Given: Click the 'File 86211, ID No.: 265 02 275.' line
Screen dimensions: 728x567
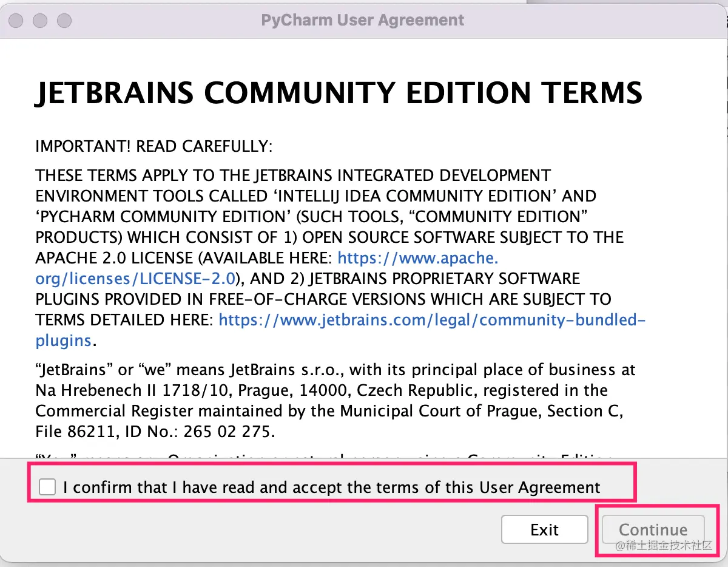Looking at the screenshot, I should click(x=155, y=432).
